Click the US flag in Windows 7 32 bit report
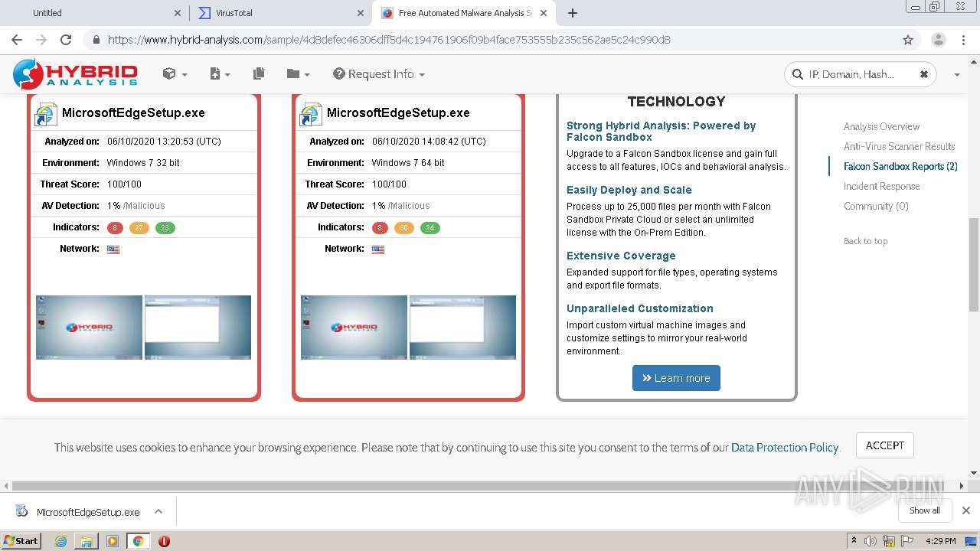 (x=113, y=249)
